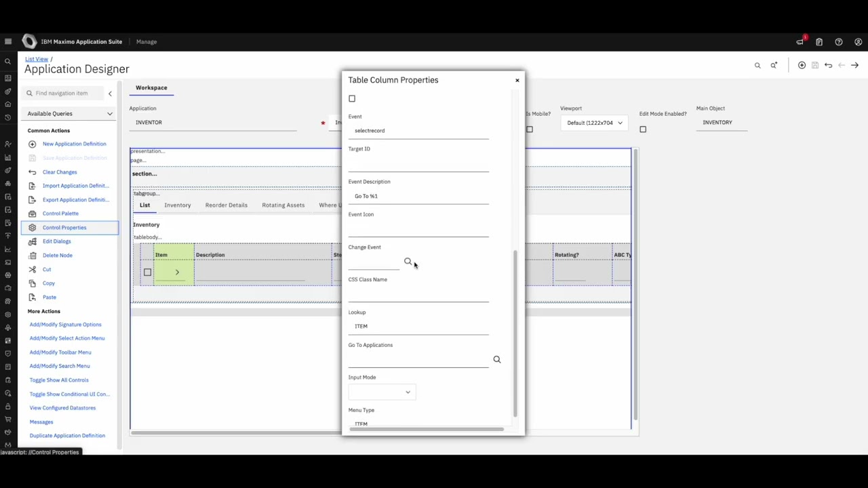Click the Clear Changes arrow icon
868x488 pixels.
(x=32, y=172)
